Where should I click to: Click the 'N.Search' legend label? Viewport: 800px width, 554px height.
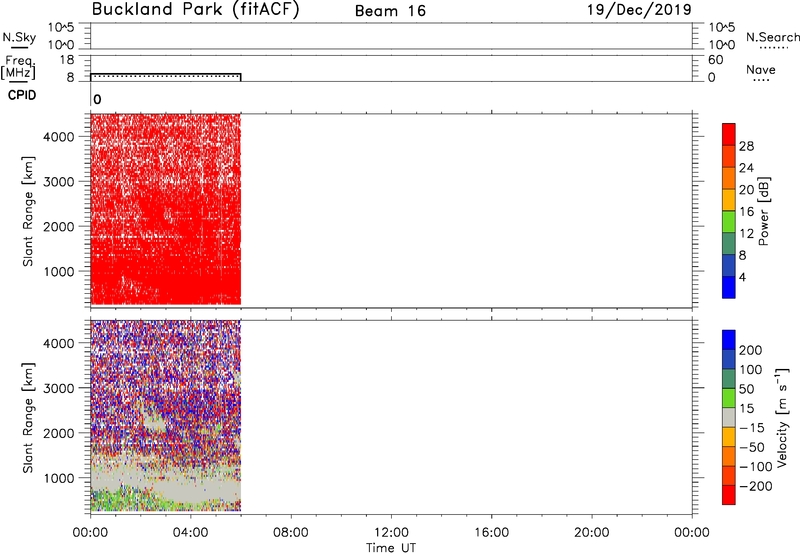pyautogui.click(x=772, y=37)
